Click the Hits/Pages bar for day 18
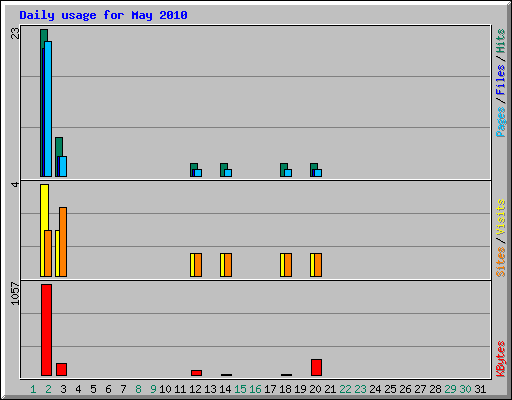512x400 pixels. point(286,170)
